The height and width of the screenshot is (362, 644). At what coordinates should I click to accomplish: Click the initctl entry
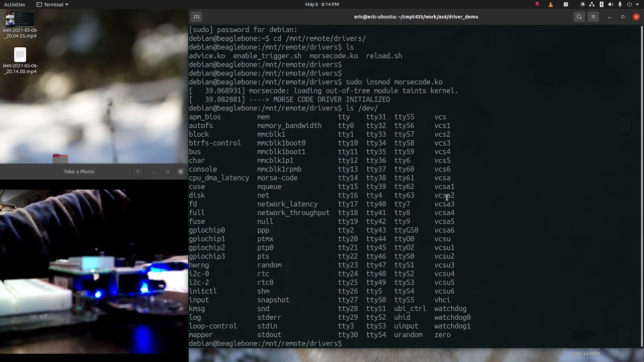pyautogui.click(x=203, y=291)
